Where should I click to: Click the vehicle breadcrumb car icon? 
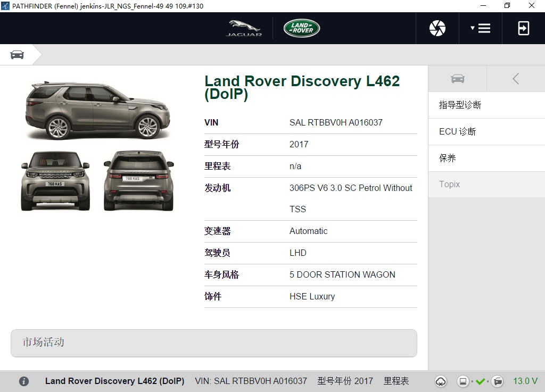coord(17,54)
